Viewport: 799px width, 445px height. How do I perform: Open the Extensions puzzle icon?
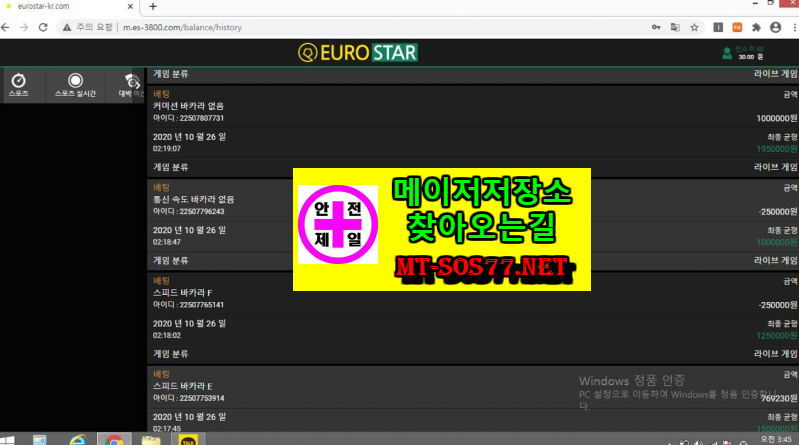click(x=756, y=28)
